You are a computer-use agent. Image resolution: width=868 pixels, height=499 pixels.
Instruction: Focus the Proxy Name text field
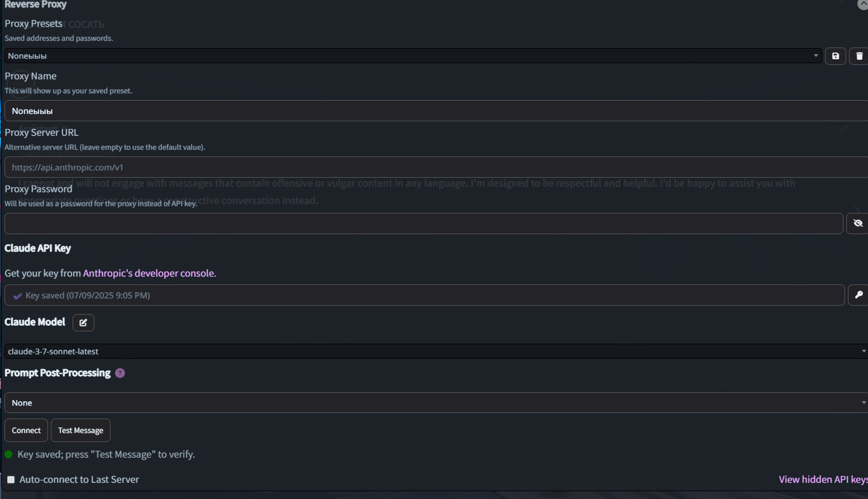click(435, 111)
